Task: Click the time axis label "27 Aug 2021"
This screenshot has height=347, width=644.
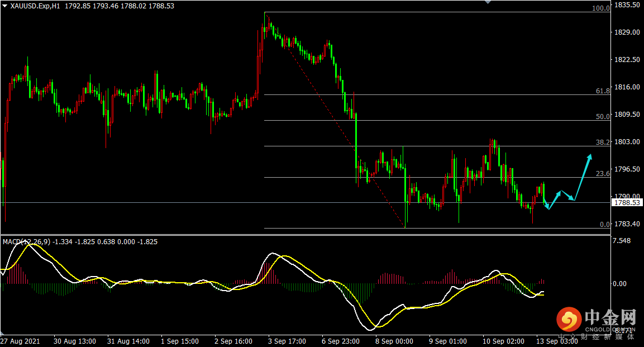Action: 20,341
